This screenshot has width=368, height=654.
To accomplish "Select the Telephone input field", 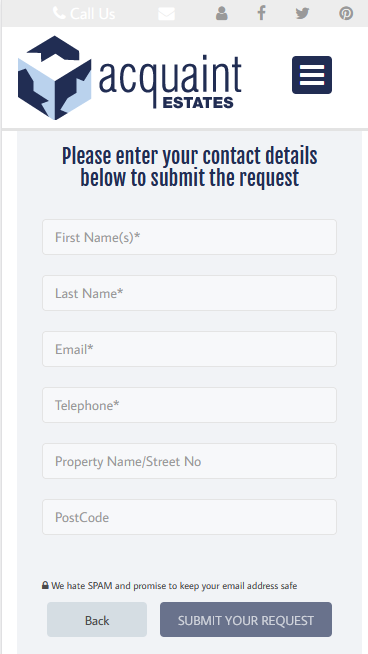I will pos(189,405).
